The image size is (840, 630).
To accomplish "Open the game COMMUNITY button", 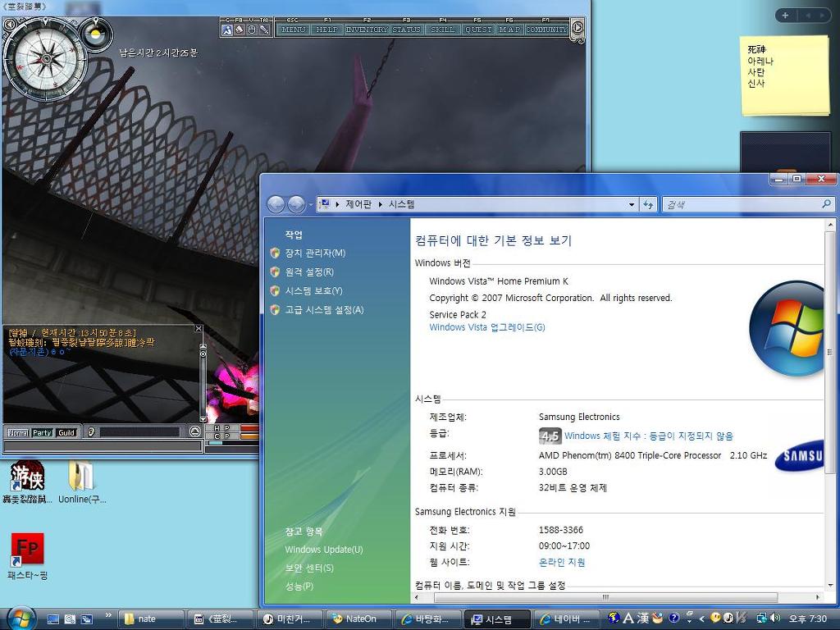I will [x=546, y=30].
